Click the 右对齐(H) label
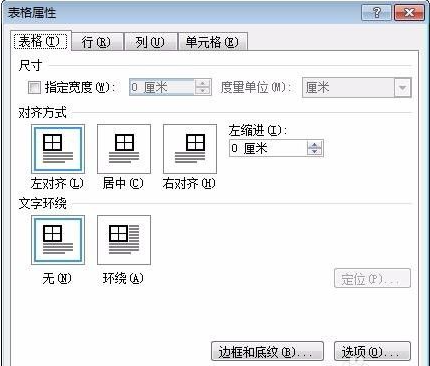Screen dimensions: 430x366 (189, 183)
